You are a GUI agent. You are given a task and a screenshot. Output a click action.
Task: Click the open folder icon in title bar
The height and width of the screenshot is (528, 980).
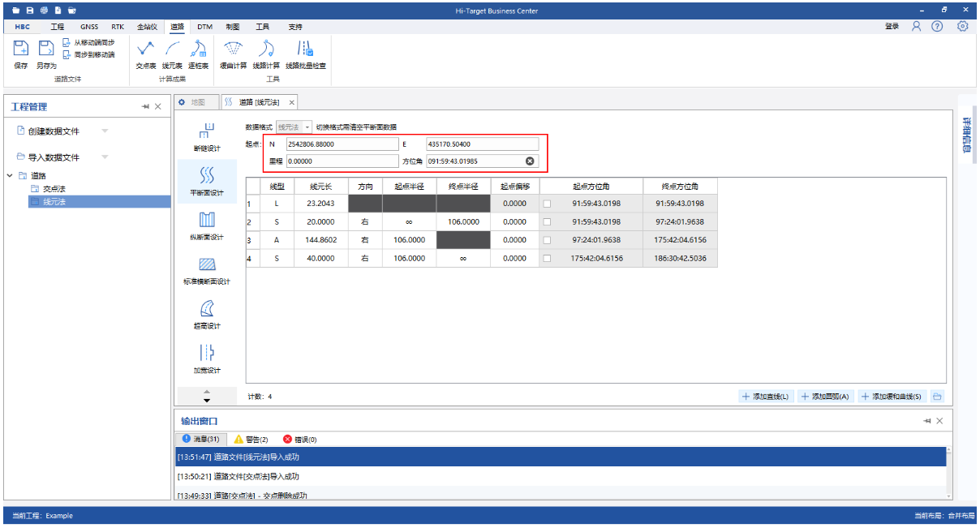point(15,11)
